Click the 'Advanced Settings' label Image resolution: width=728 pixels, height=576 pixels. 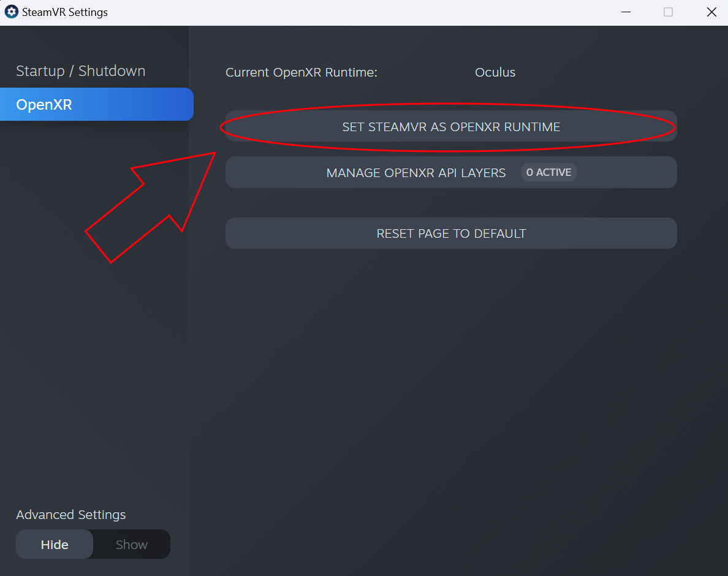tap(71, 515)
